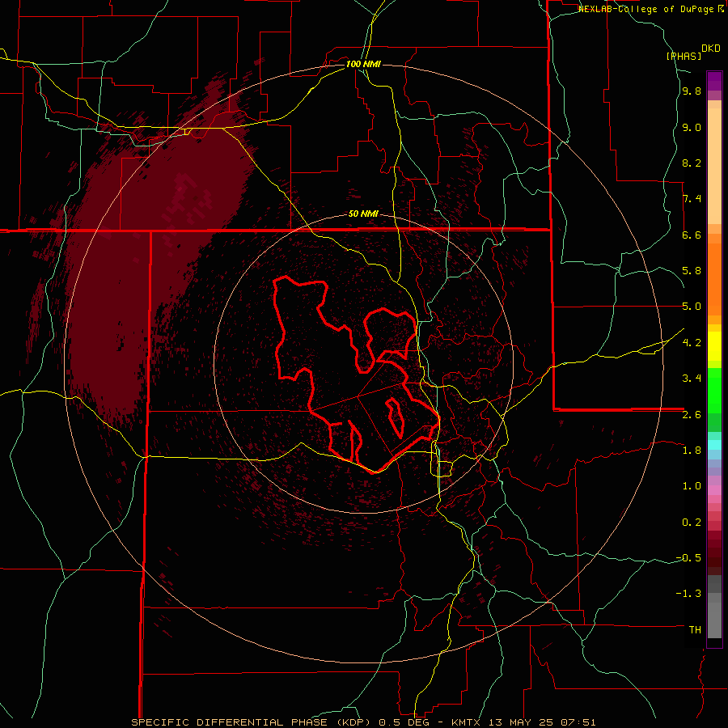Click the 7.4 legend value
Screen dimensions: 728x728
click(x=692, y=199)
